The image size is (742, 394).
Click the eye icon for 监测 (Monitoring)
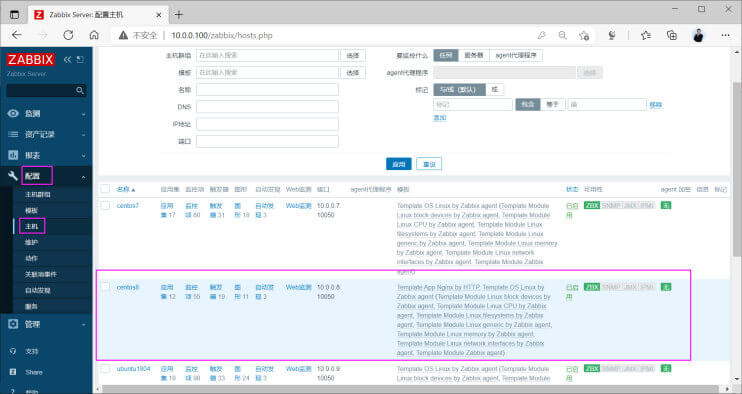pos(13,114)
